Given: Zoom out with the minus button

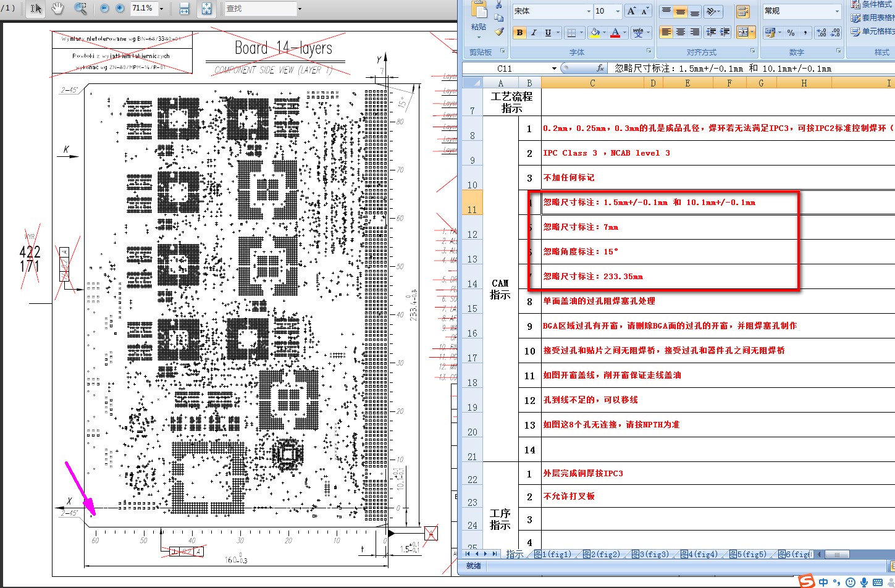Looking at the screenshot, I should [x=104, y=9].
